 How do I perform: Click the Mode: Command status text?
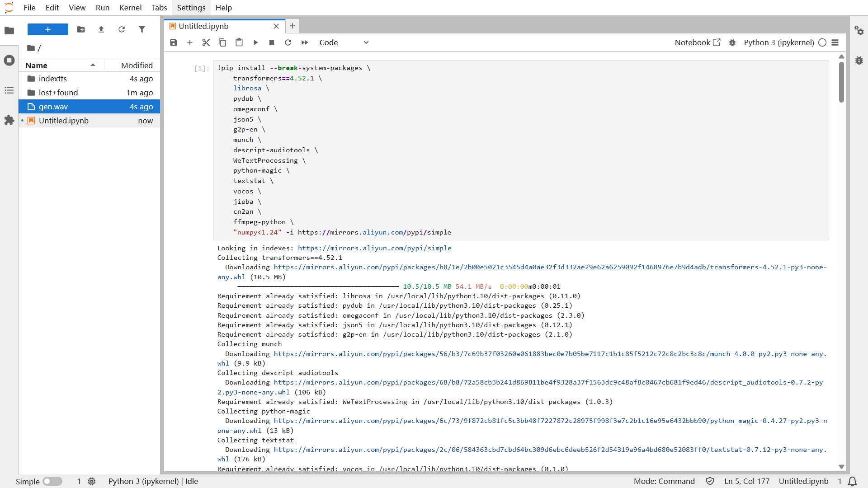(664, 481)
